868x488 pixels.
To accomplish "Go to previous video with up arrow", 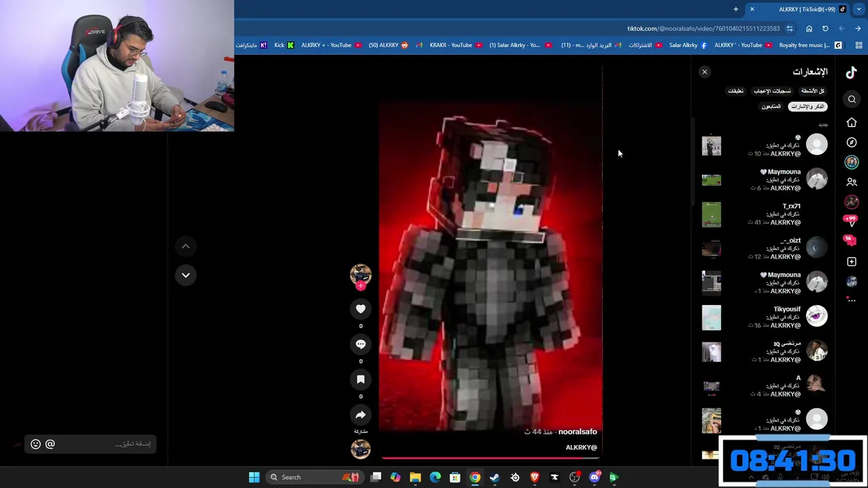I will coord(186,246).
